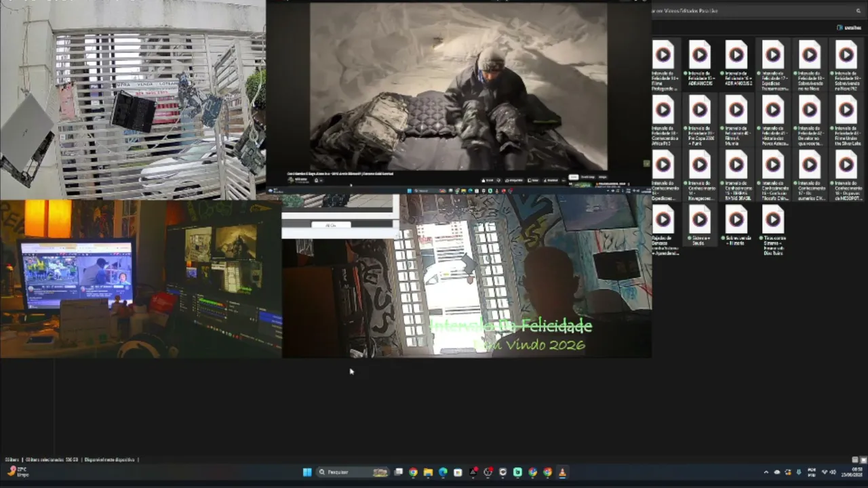Select file Intervalo da Felicidade 16
Screen dimensions: 868x488
(736, 65)
